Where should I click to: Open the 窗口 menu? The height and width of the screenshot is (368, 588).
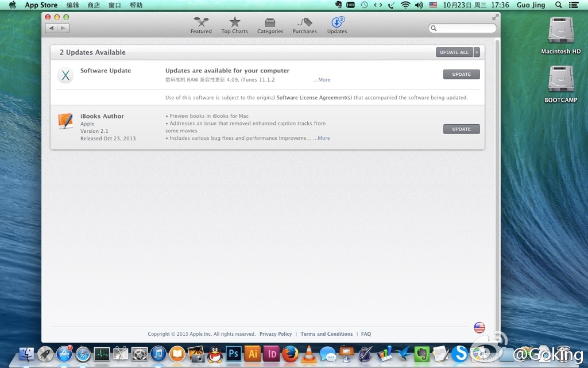pos(114,5)
